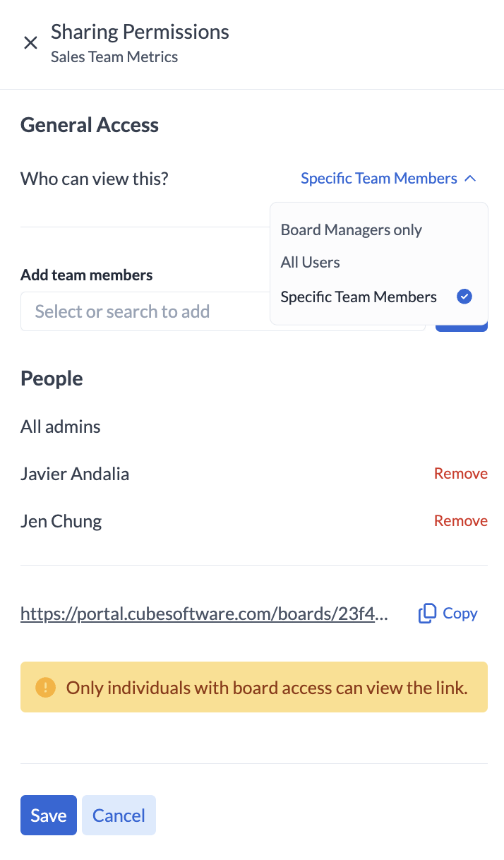Click the blue checkmark beside Specific Team Members
Viewport: 504px width, 860px height.
click(464, 297)
